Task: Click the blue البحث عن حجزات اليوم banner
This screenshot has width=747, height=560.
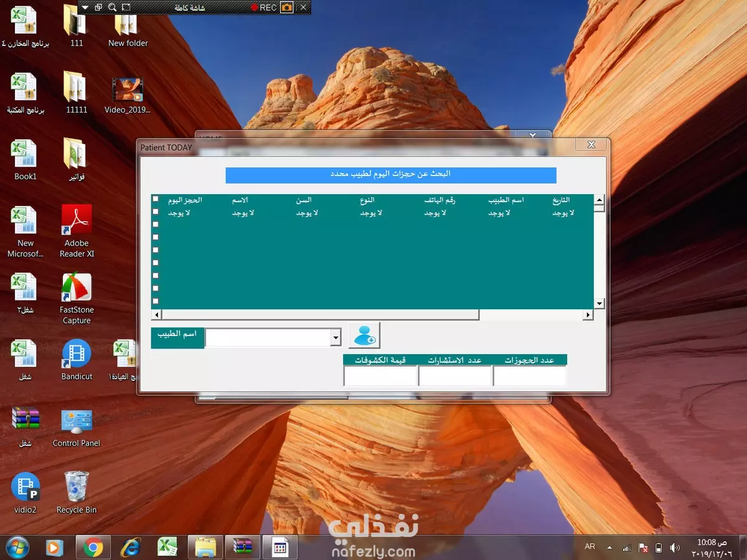Action: click(x=391, y=175)
